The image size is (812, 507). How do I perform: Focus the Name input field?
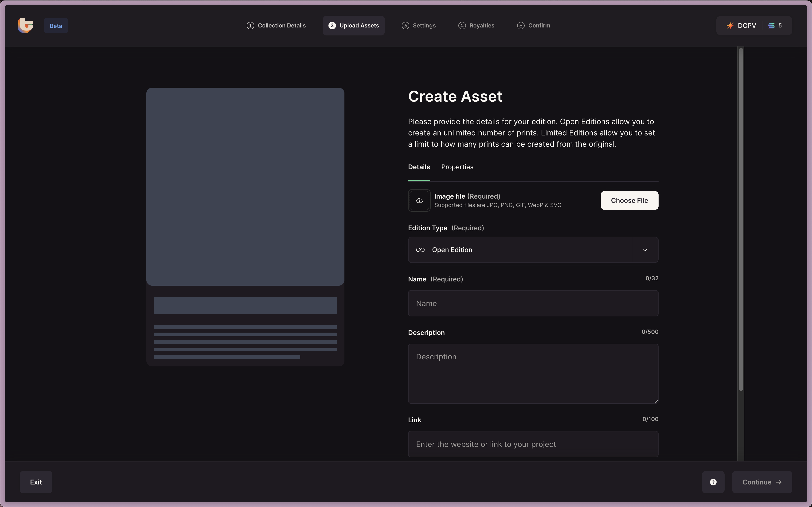[x=533, y=303]
